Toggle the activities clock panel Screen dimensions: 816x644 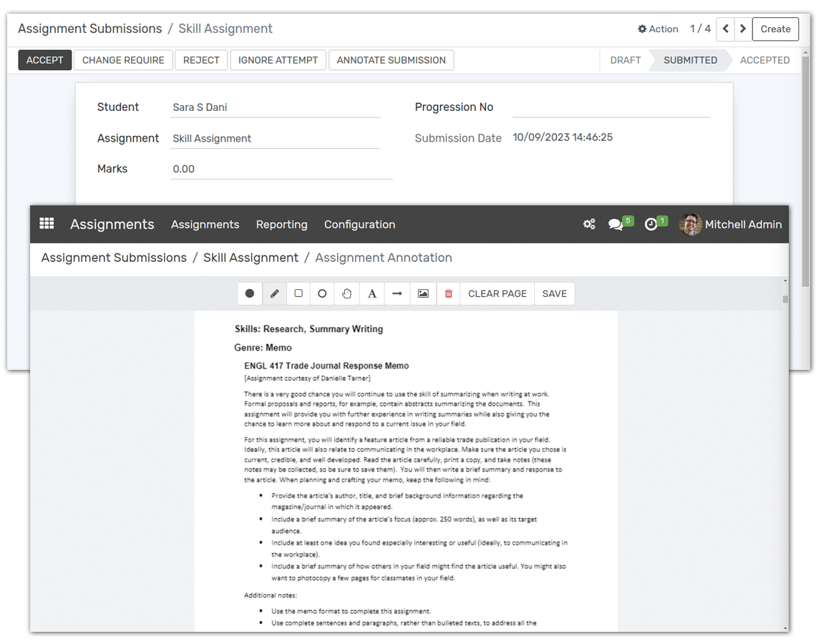(651, 224)
